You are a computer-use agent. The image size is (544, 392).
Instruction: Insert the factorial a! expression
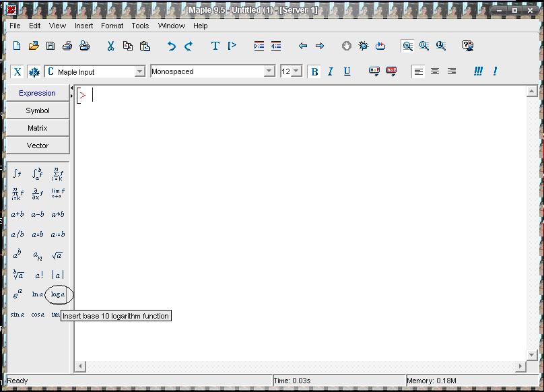pos(38,275)
